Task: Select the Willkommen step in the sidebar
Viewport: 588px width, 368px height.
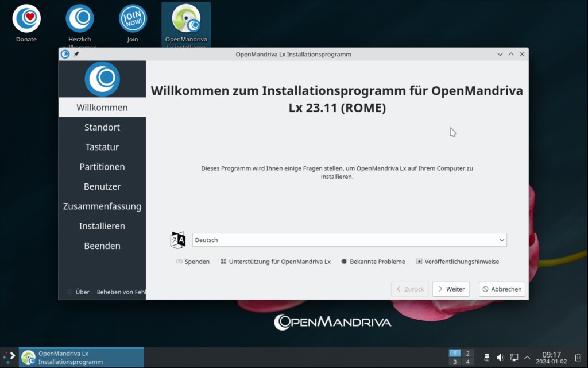Action: pyautogui.click(x=102, y=108)
